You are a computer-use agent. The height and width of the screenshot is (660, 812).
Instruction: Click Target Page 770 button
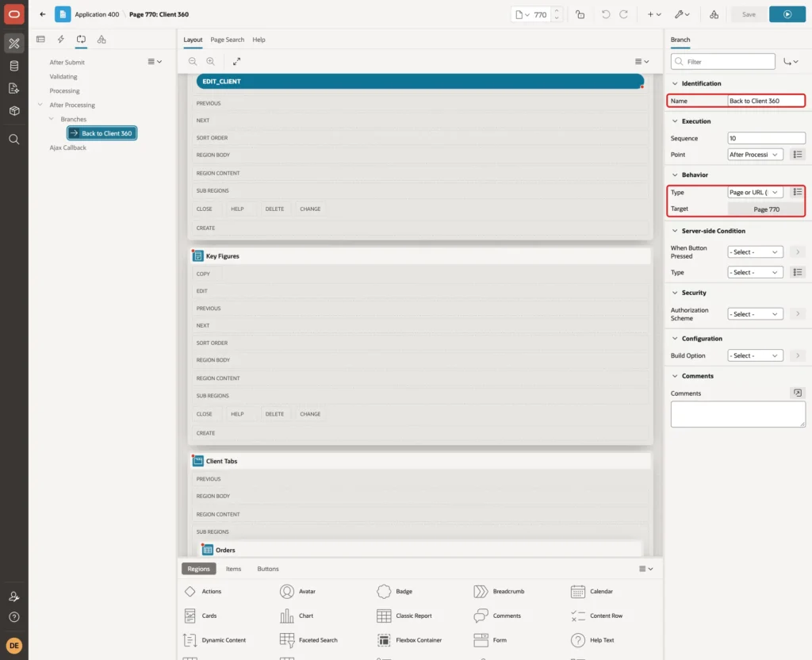point(766,209)
